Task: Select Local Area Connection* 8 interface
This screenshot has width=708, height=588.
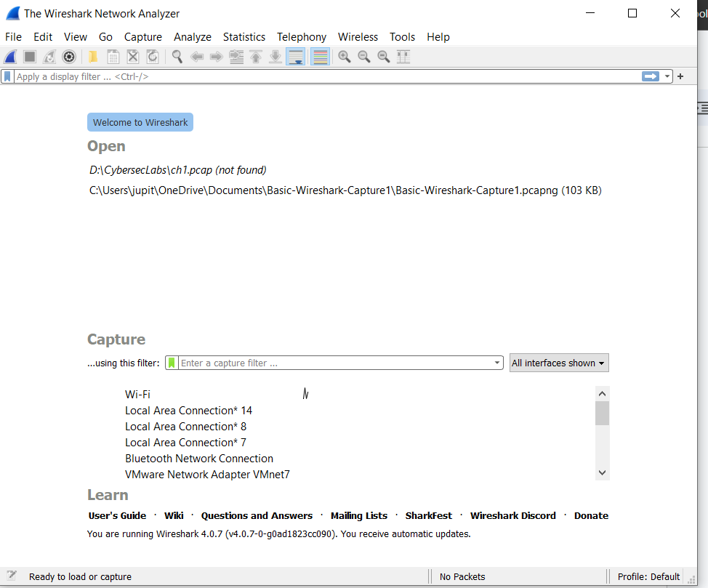Action: pos(185,427)
